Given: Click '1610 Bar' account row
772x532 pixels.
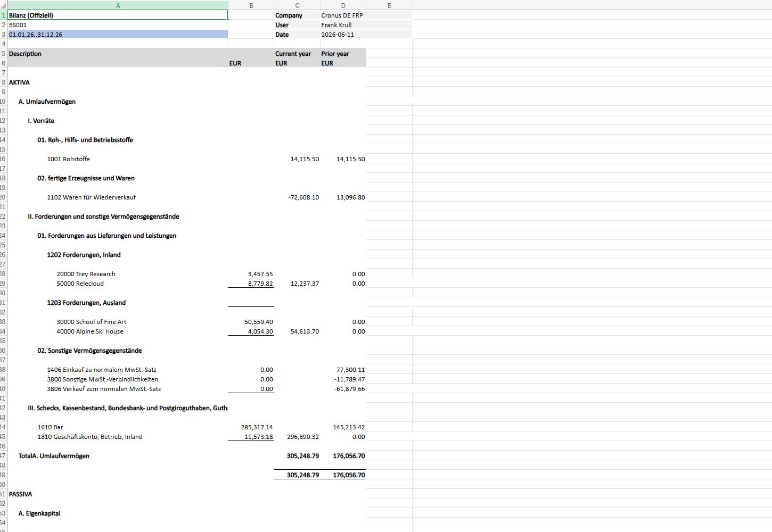Looking at the screenshot, I should 50,427.
